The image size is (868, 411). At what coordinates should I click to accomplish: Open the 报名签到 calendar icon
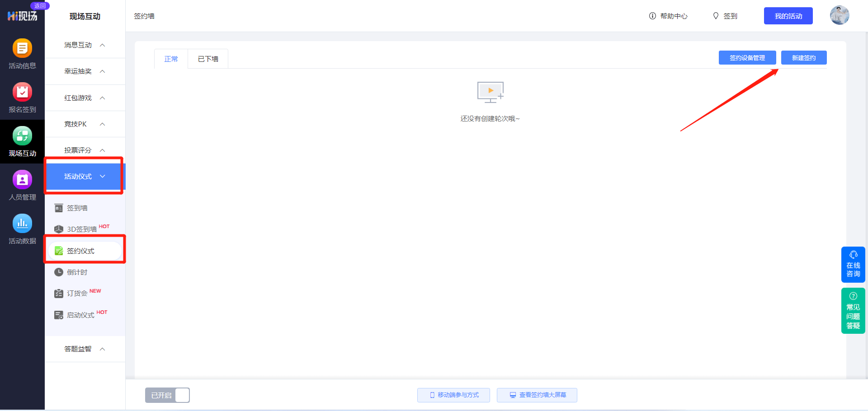pyautogui.click(x=22, y=93)
